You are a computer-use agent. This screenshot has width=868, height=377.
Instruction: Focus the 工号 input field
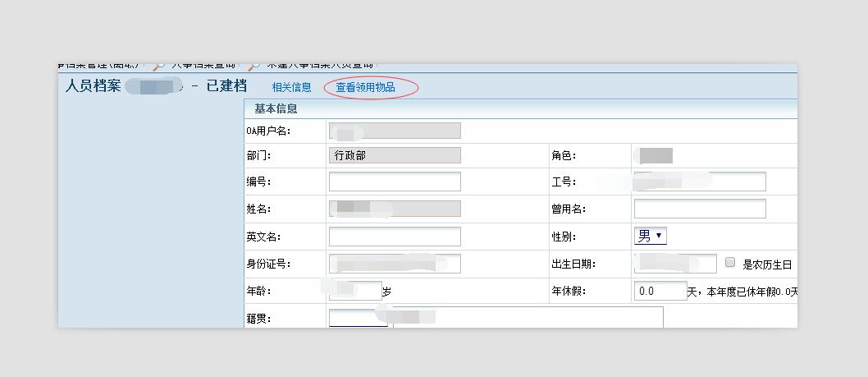(x=700, y=182)
